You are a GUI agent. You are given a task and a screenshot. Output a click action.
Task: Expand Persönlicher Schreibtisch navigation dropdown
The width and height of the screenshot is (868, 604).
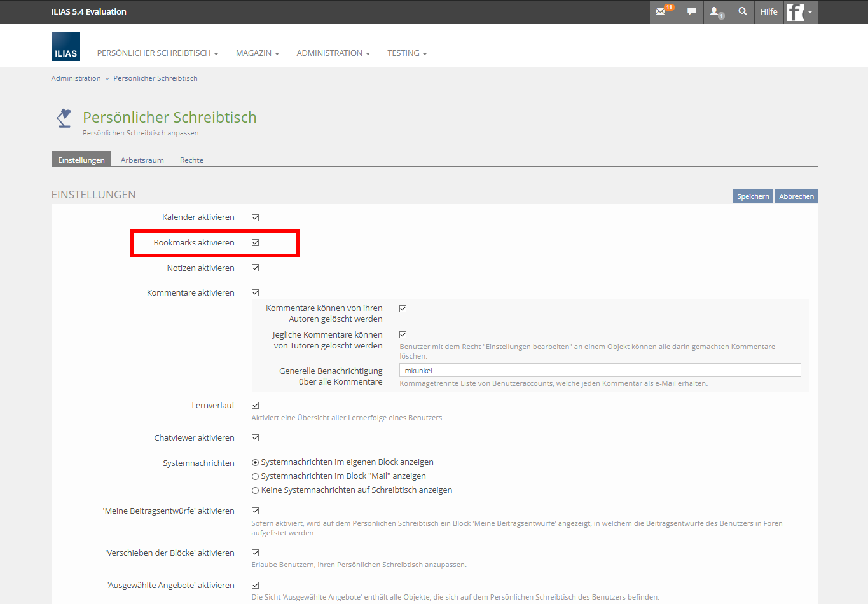pyautogui.click(x=157, y=53)
